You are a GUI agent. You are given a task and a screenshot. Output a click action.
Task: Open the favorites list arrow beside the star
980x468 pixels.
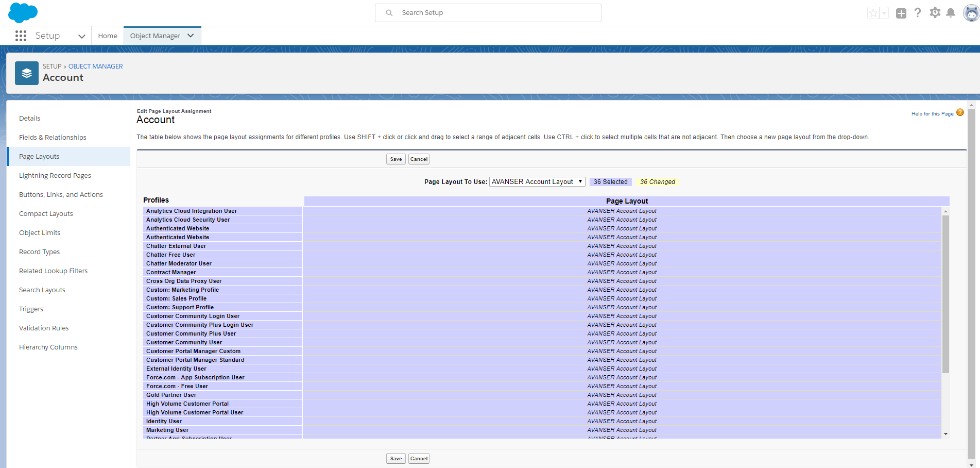884,13
